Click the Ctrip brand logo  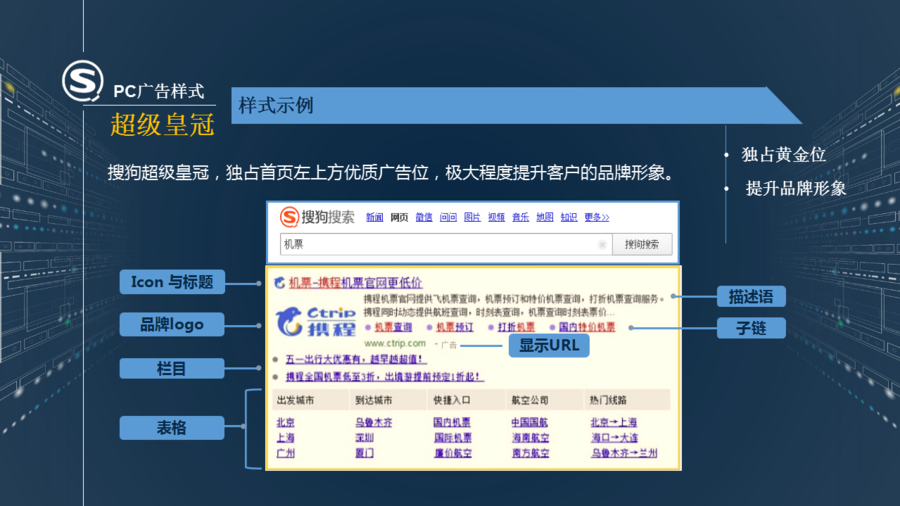point(316,321)
